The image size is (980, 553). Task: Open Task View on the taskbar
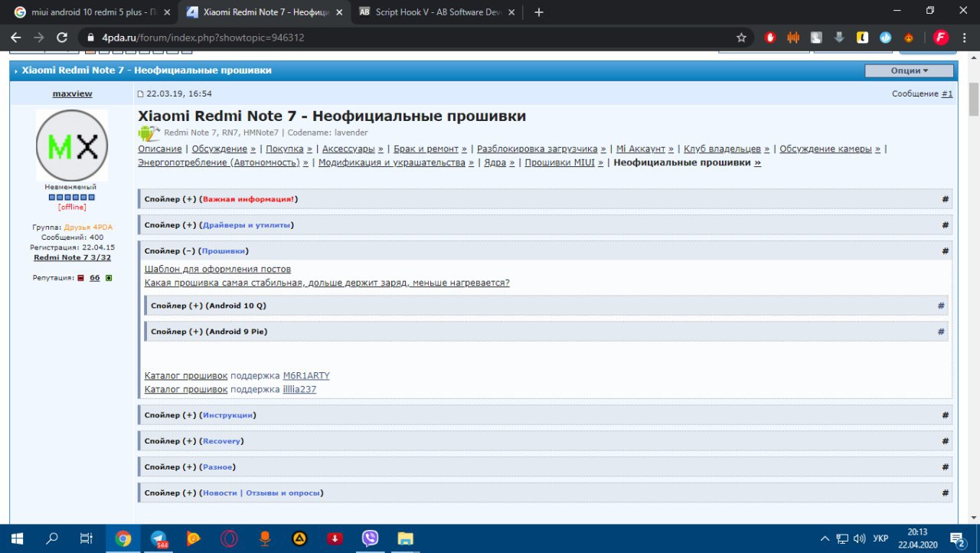(87, 538)
